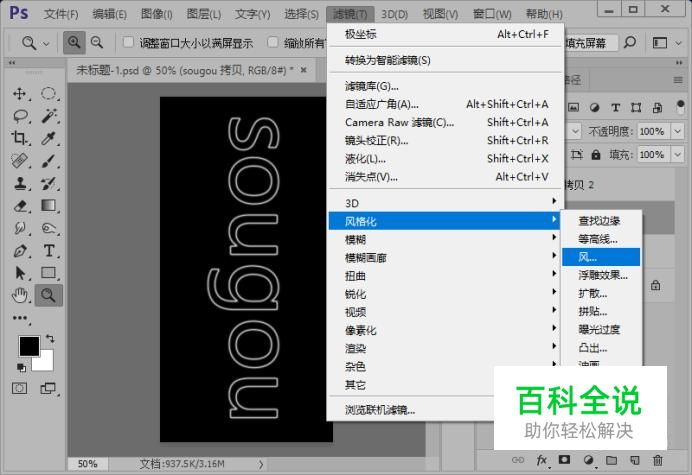Viewport: 692px width, 475px height.
Task: Create a new group folder icon
Action: click(611, 460)
